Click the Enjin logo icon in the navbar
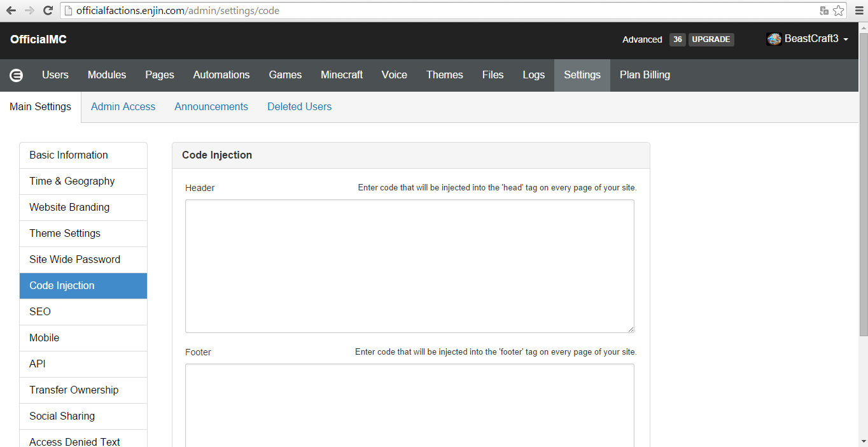 click(x=17, y=75)
